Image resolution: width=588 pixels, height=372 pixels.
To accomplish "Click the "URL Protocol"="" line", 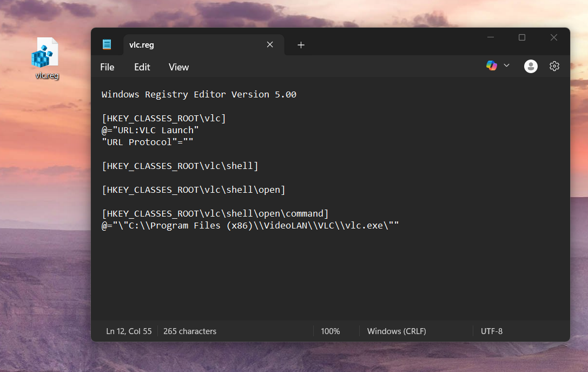I will pos(147,142).
